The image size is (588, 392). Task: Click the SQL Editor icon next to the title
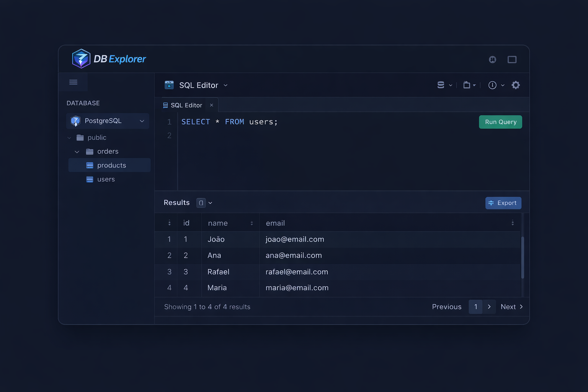pos(169,85)
